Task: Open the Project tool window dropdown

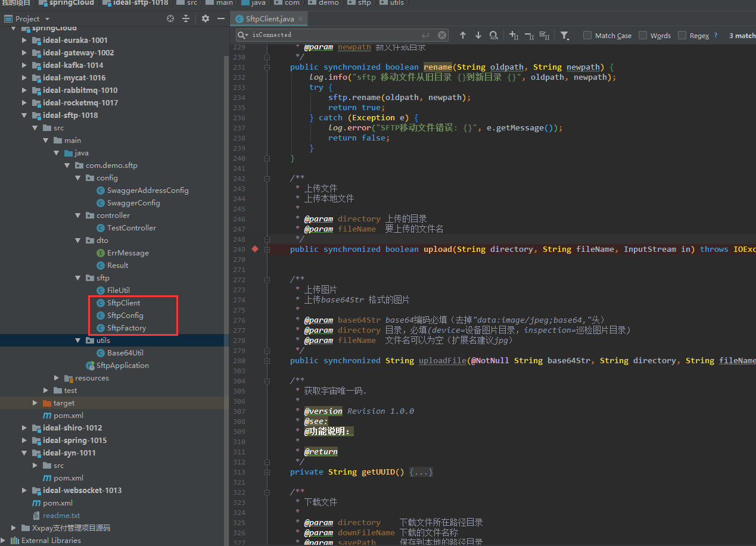Action: 47,18
